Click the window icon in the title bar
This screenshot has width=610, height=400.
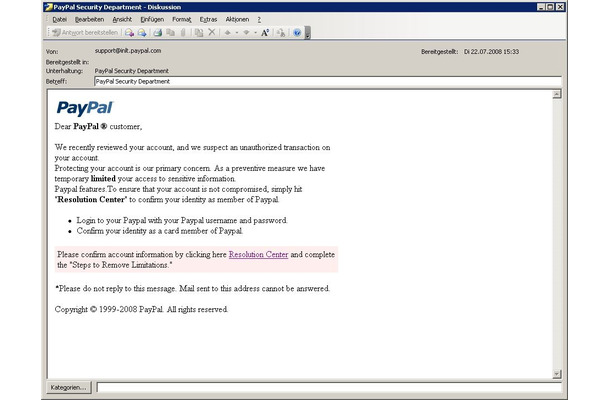point(48,7)
